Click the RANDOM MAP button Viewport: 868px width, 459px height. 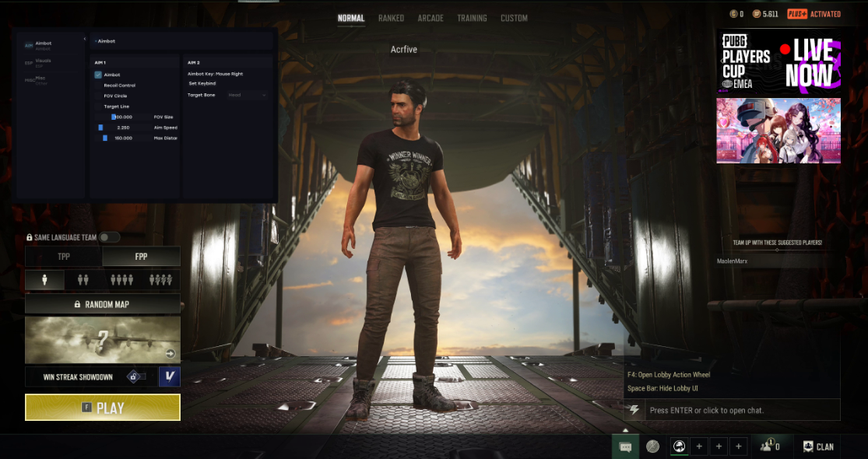click(x=103, y=304)
